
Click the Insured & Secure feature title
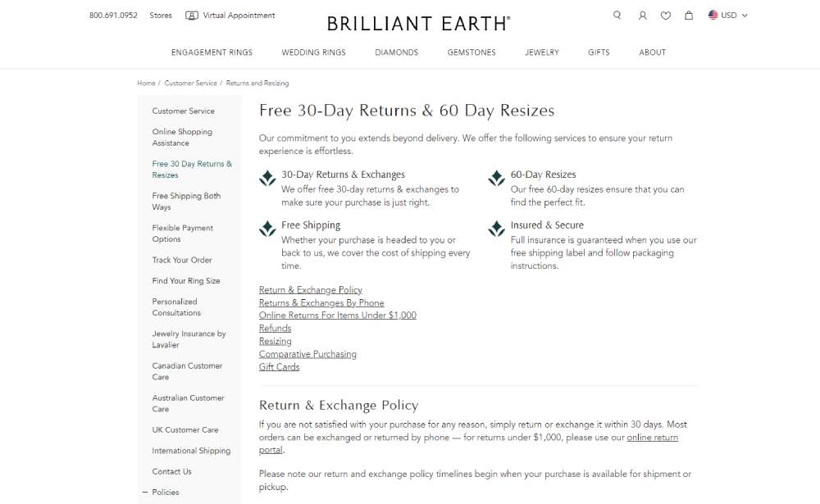547,225
